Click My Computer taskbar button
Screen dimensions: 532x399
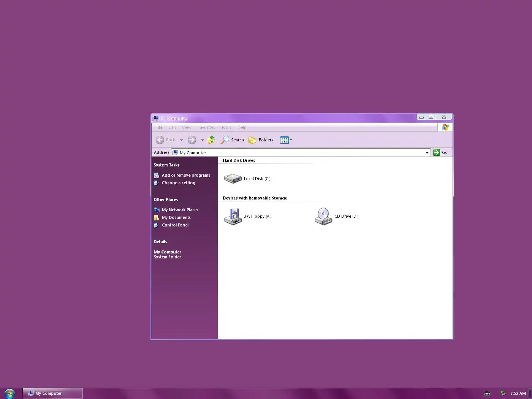tap(53, 393)
